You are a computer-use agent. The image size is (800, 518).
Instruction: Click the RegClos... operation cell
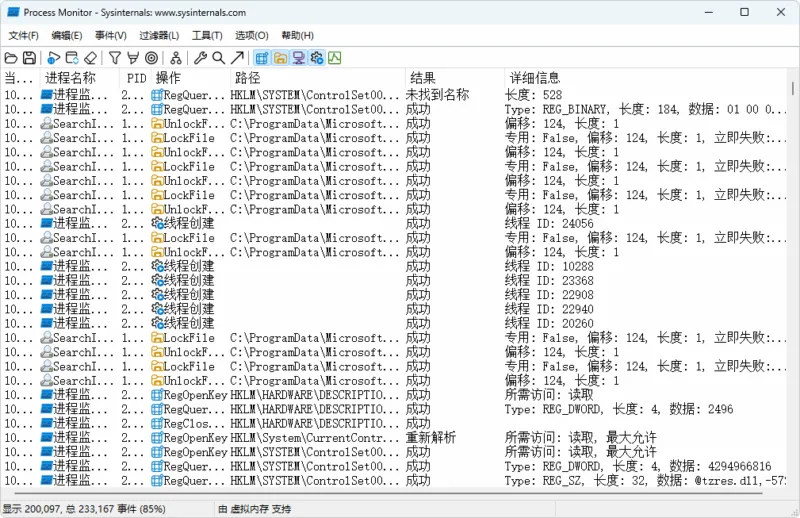[x=189, y=424]
